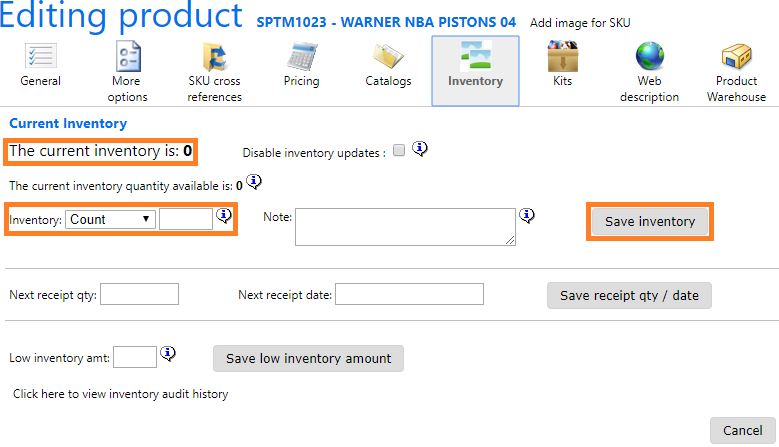The image size is (779, 447).
Task: Open the inventory audit history link
Action: coord(120,394)
